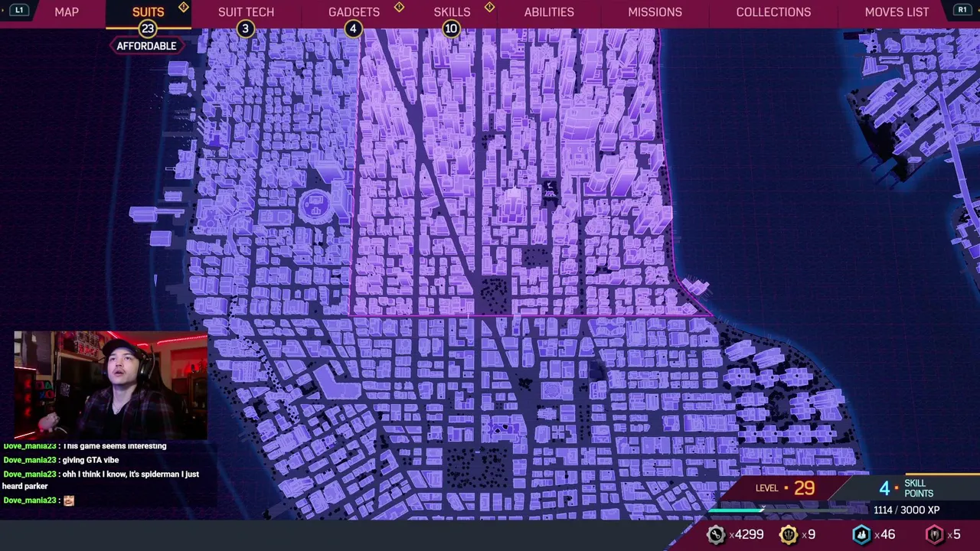The image size is (980, 551).
Task: Switch to the SUIT TECH tab
Action: [x=246, y=12]
